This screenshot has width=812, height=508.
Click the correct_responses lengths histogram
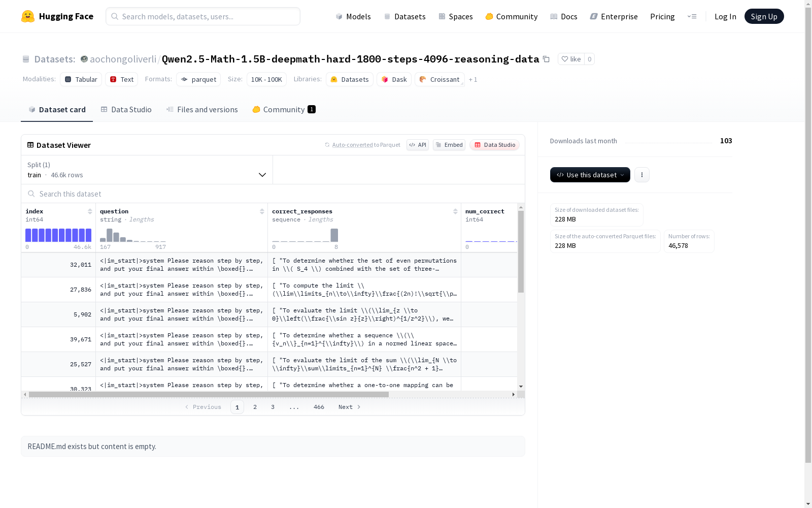click(x=305, y=235)
